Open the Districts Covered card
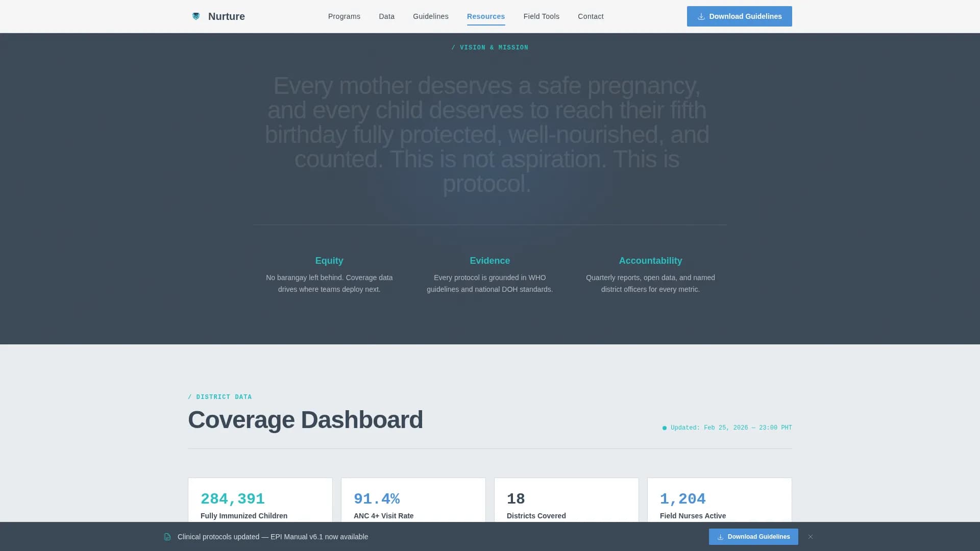 pyautogui.click(x=567, y=500)
